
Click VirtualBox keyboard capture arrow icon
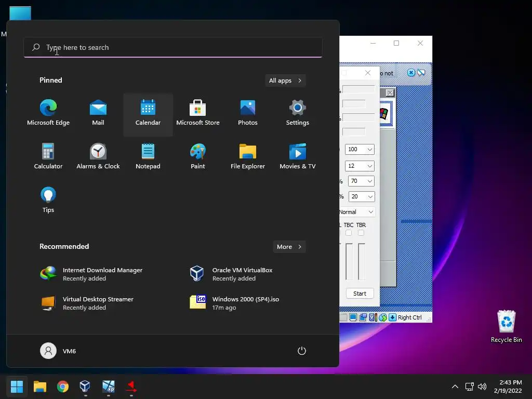click(x=392, y=317)
